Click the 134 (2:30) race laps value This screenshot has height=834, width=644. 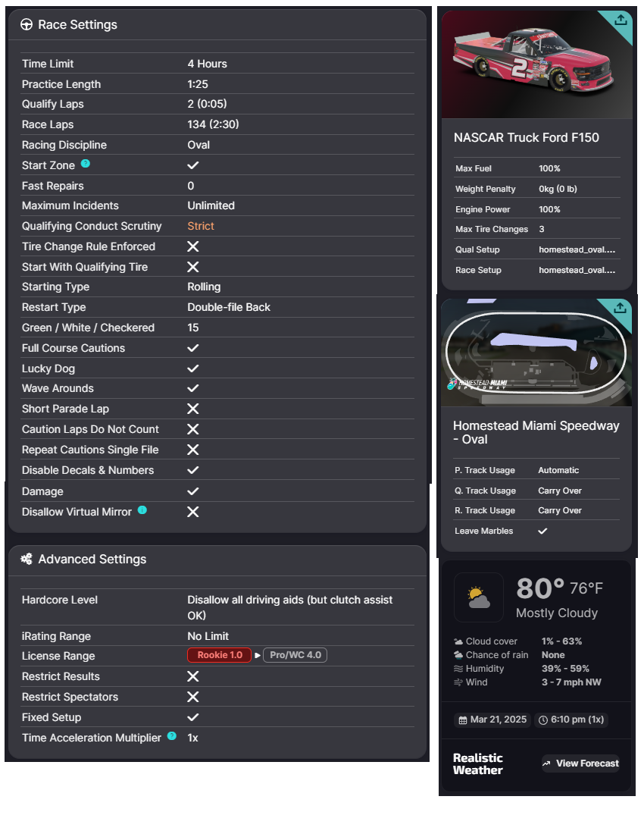coord(213,124)
